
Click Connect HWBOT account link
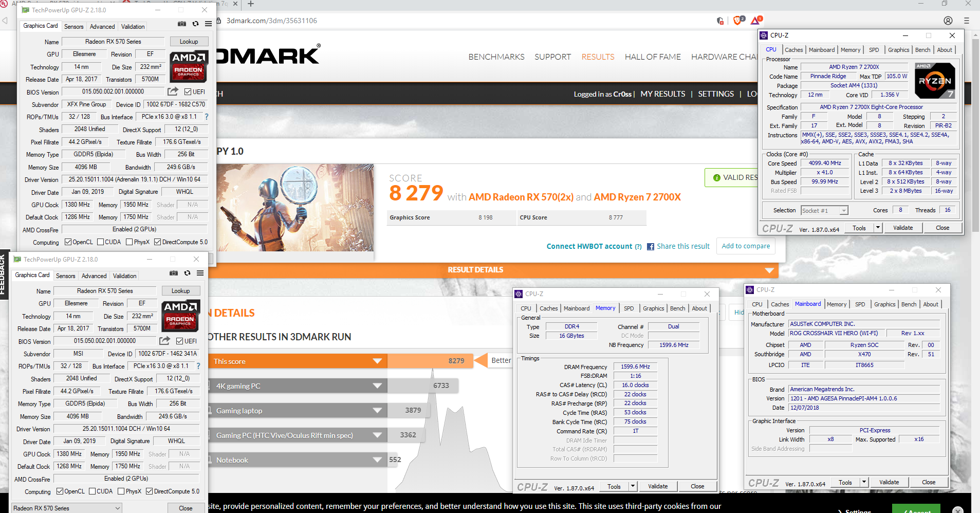[589, 247]
